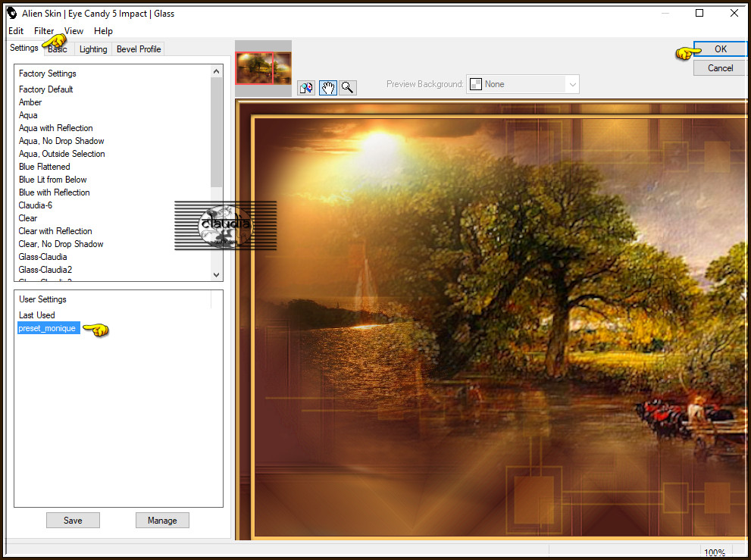Screen dimensions: 751x560
Task: Select Aqua, Outside Selection preset
Action: coord(62,154)
